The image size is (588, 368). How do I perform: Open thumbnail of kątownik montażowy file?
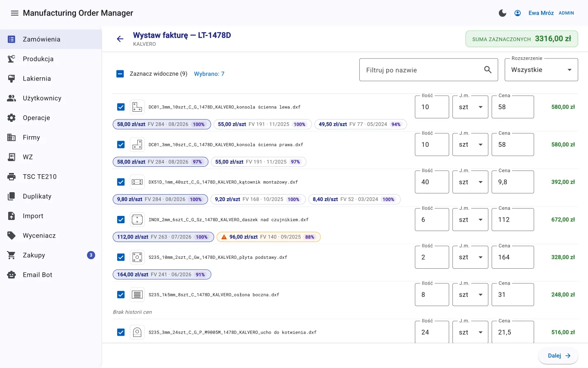(137, 182)
